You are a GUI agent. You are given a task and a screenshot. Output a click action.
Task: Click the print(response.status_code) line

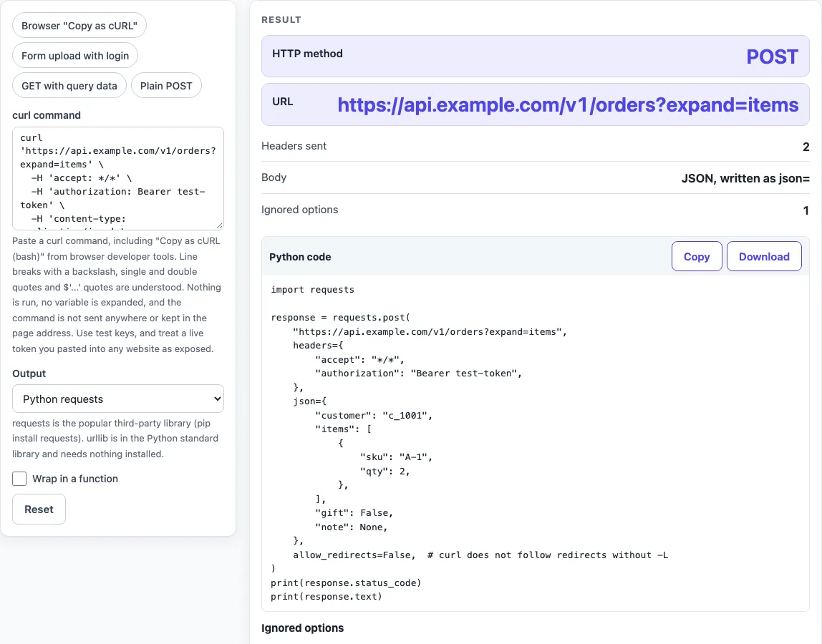pos(346,582)
